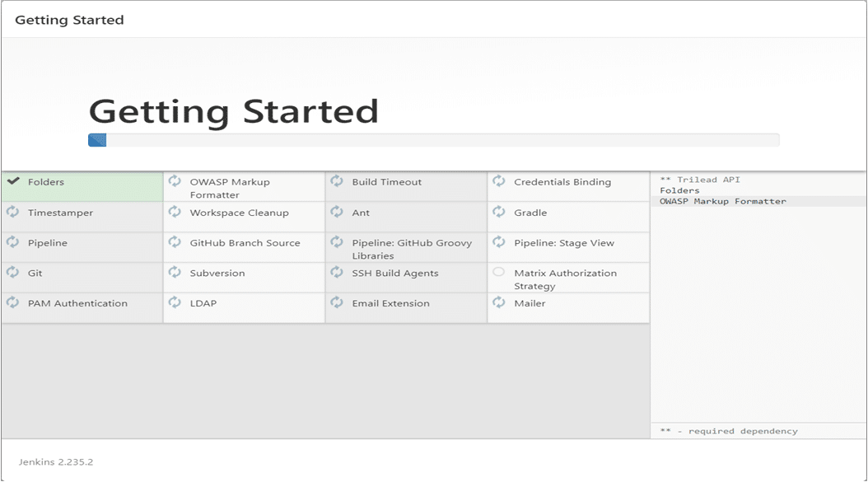Click "** Trilead API" in the install log
The width and height of the screenshot is (868, 482).
pos(700,180)
